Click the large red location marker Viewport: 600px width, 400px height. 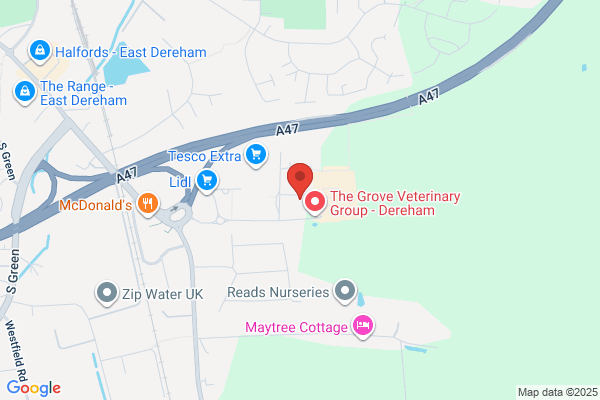coord(300,181)
